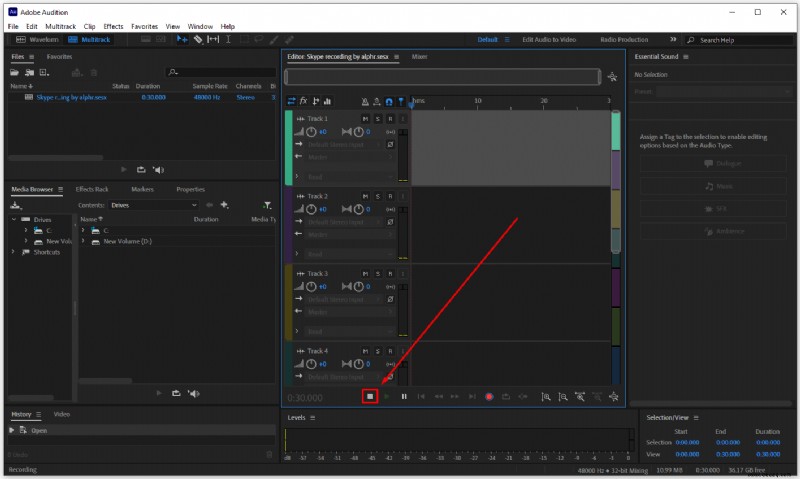Click the red Record button
The image size is (800, 479).
(489, 396)
